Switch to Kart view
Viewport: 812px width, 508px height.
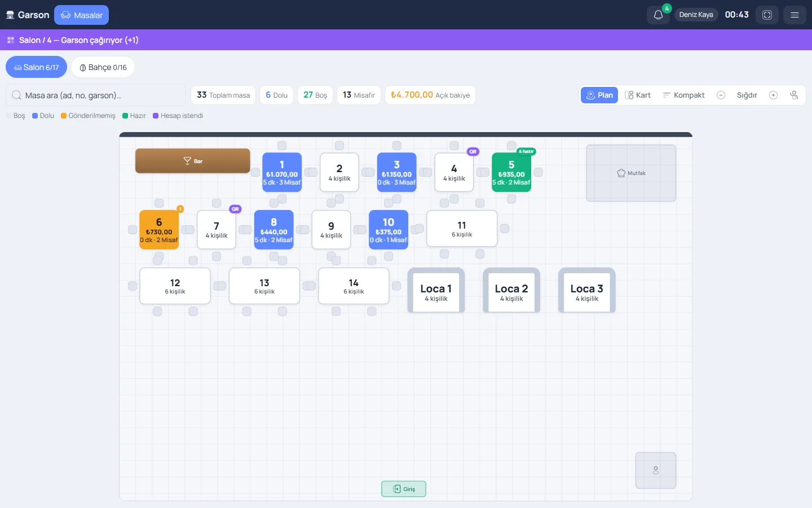click(x=638, y=95)
